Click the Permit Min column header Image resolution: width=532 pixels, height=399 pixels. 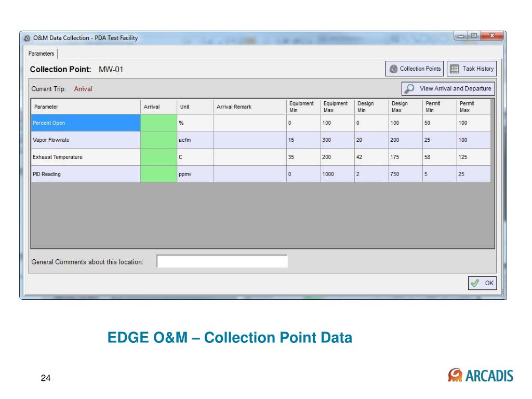coord(440,107)
